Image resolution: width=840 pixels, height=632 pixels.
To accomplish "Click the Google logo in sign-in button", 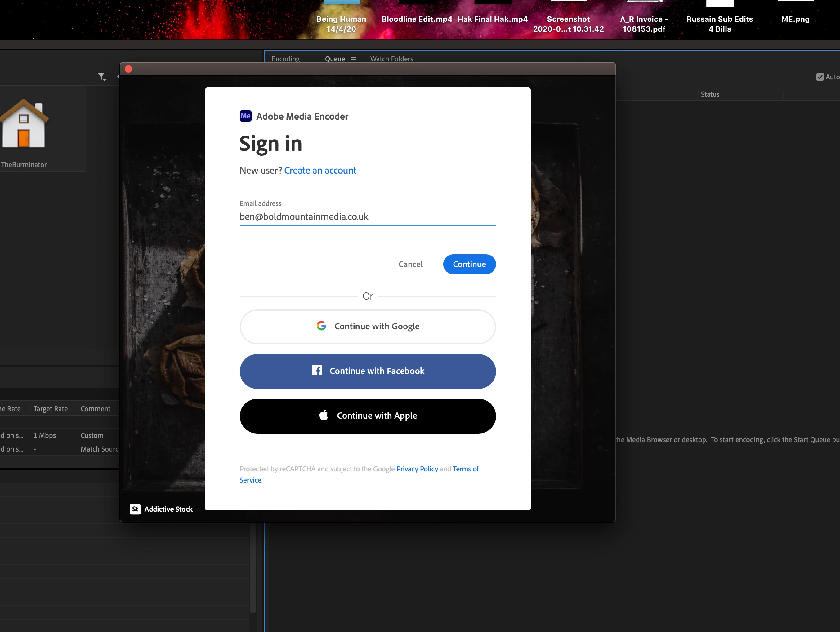I will 321,326.
